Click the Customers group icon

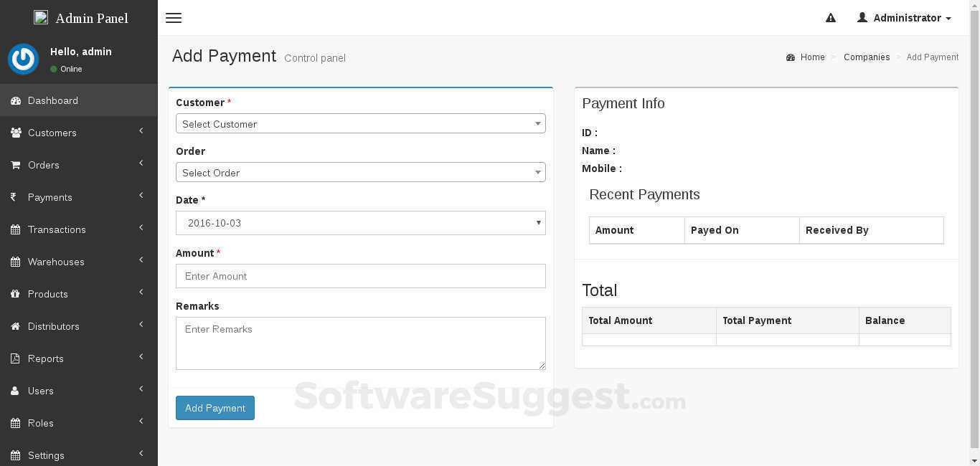[16, 133]
